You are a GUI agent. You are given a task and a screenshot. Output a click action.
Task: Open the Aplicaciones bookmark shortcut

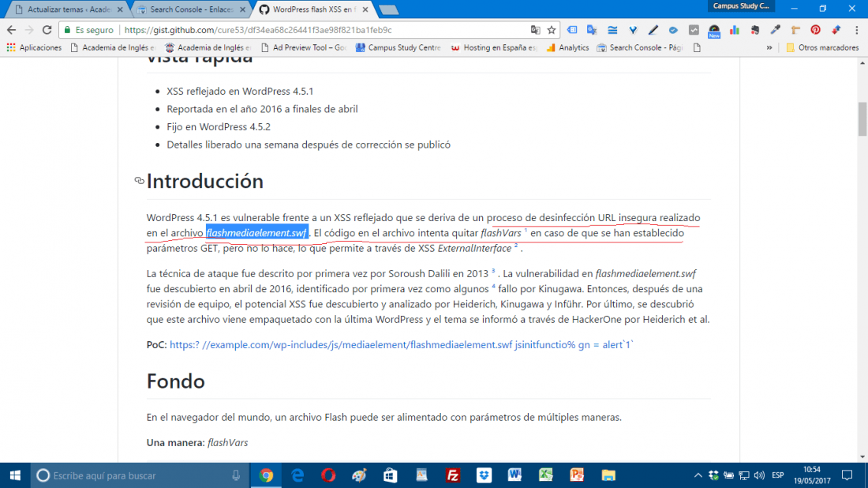coord(34,47)
